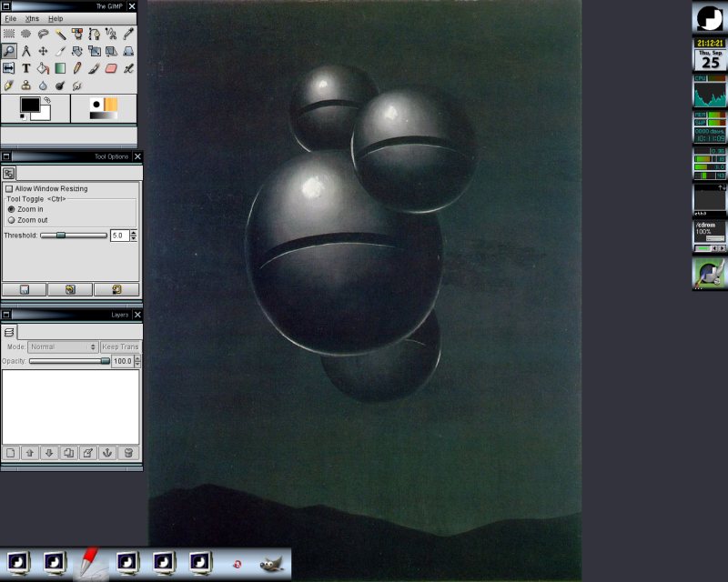The height and width of the screenshot is (582, 728).
Task: Click the black foreground color swatch
Action: [x=29, y=104]
